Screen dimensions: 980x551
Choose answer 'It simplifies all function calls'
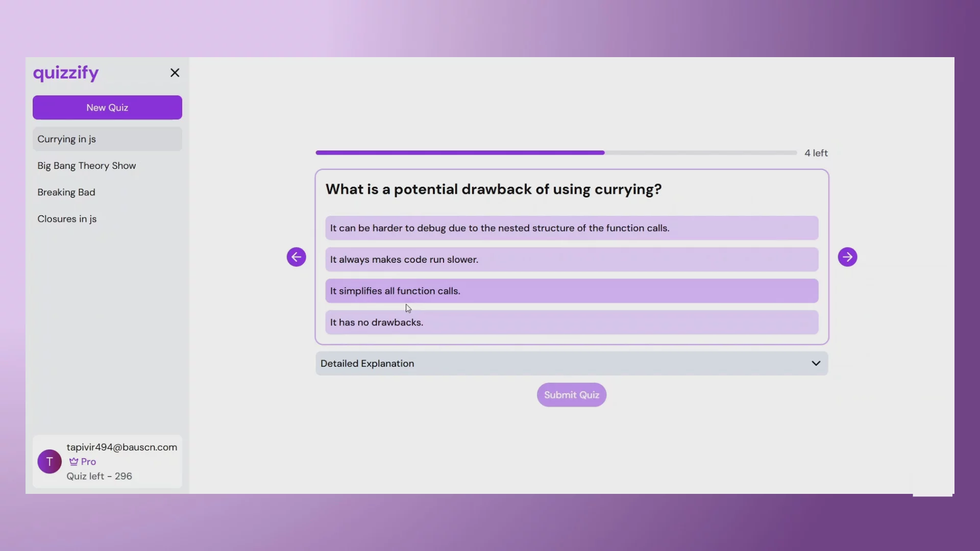[x=572, y=291]
